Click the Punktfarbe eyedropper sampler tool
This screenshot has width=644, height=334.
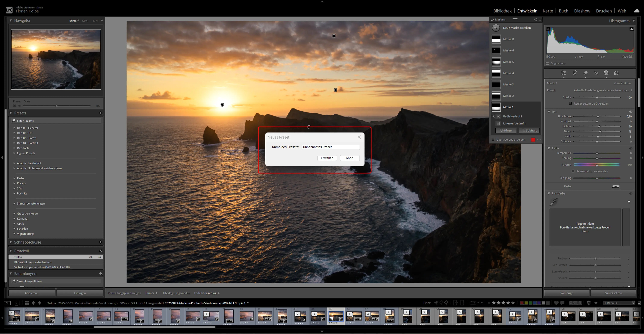pos(554,202)
